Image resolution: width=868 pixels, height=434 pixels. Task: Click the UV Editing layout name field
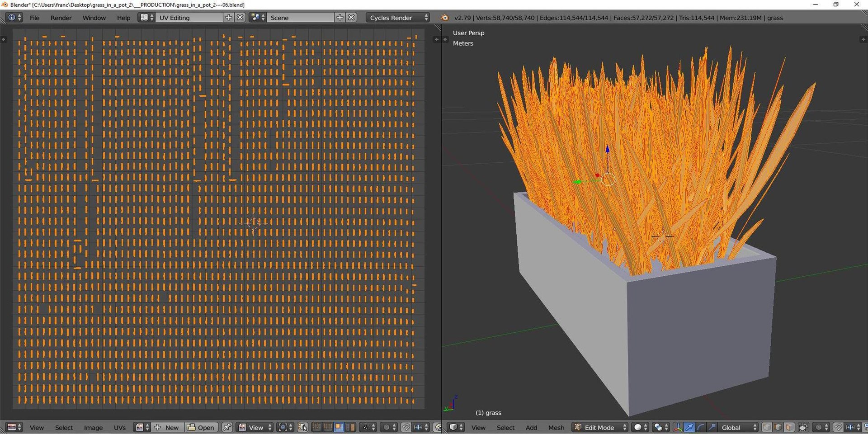pyautogui.click(x=189, y=18)
